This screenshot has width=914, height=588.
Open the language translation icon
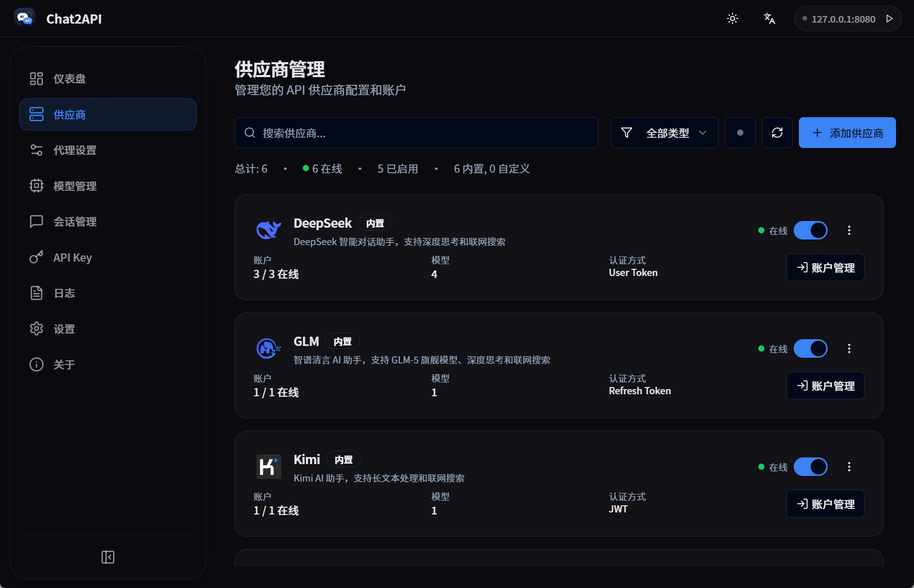pyautogui.click(x=769, y=19)
